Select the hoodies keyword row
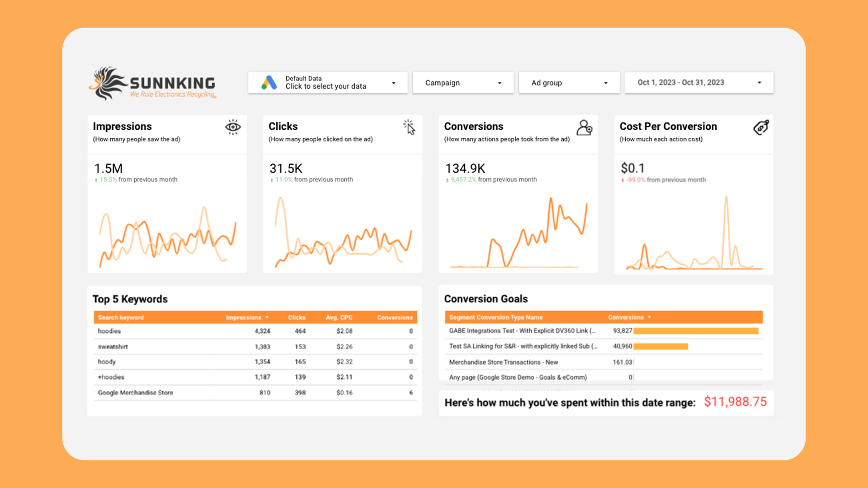868x488 pixels. pyautogui.click(x=109, y=331)
